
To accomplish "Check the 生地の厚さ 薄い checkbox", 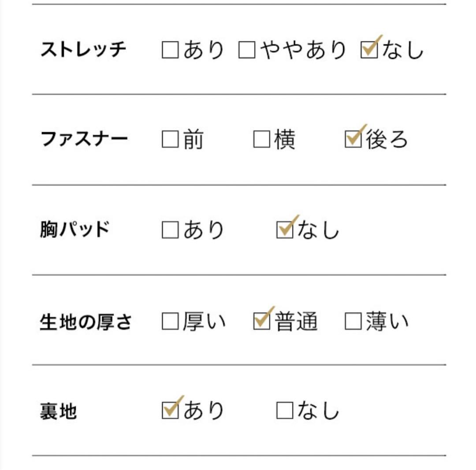I will coord(353,321).
